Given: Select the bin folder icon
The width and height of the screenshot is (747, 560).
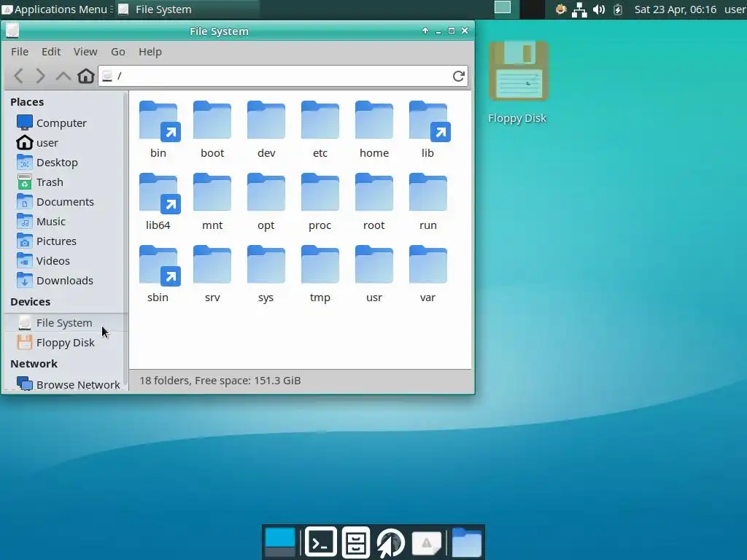Looking at the screenshot, I should 158,121.
